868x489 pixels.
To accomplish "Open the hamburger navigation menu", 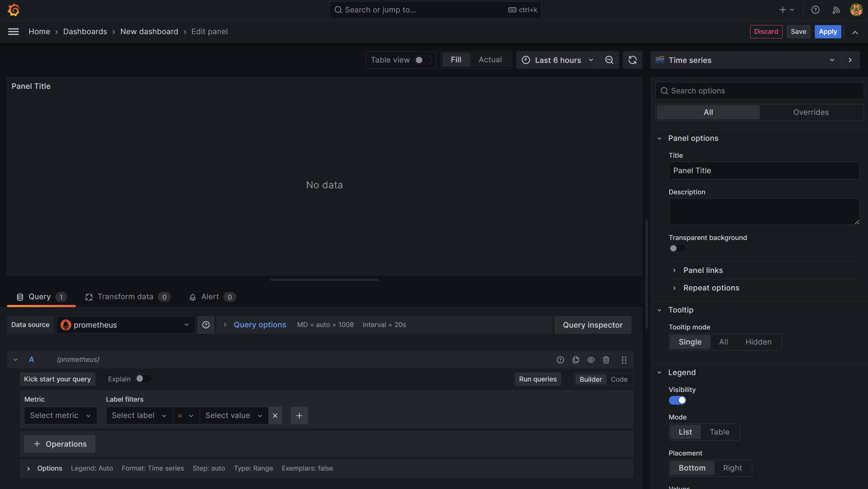I will pyautogui.click(x=14, y=32).
